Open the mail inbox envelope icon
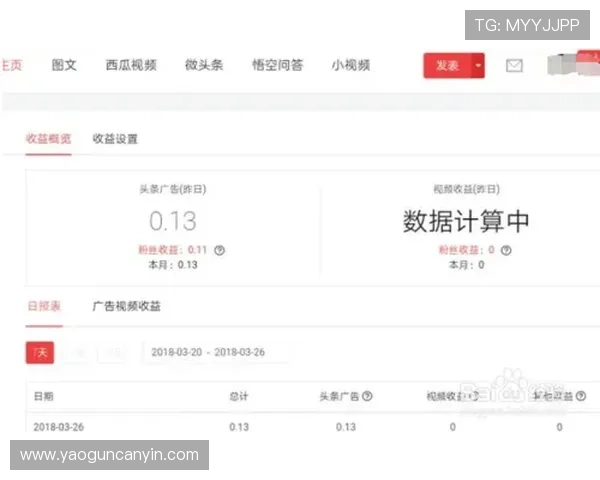Screen dimensions: 600x480 (x=514, y=66)
